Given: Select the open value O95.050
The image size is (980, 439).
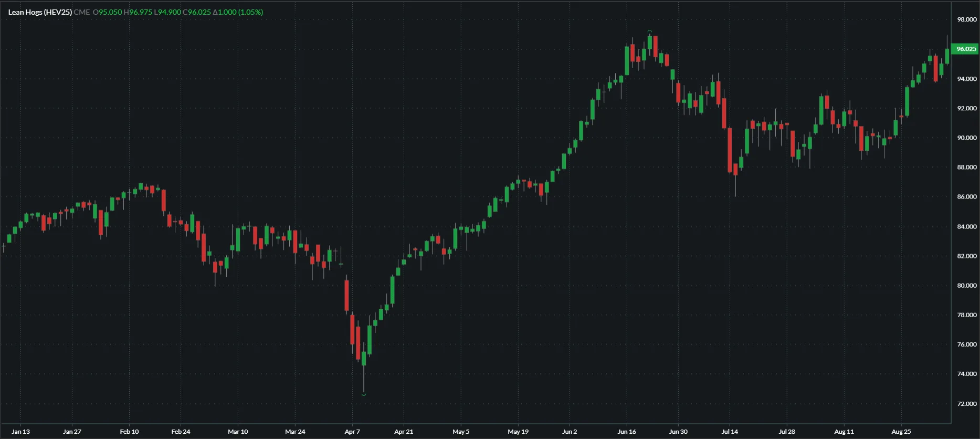Looking at the screenshot, I should coord(107,12).
